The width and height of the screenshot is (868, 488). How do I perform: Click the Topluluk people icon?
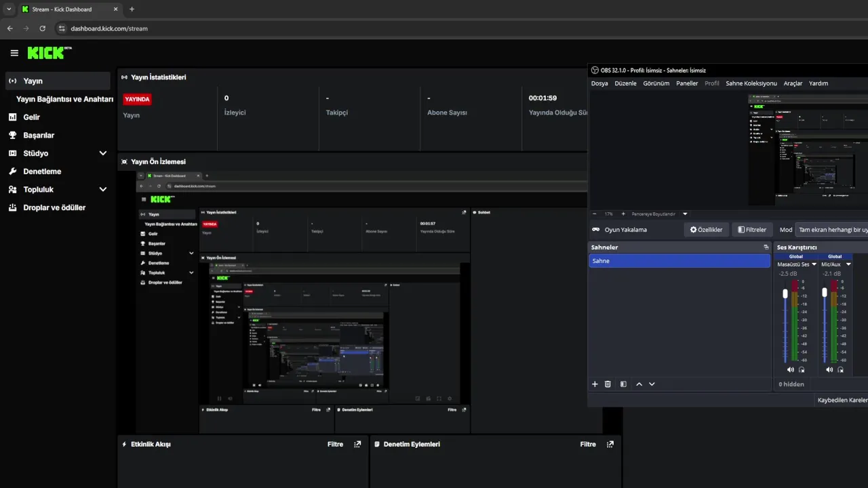click(13, 189)
